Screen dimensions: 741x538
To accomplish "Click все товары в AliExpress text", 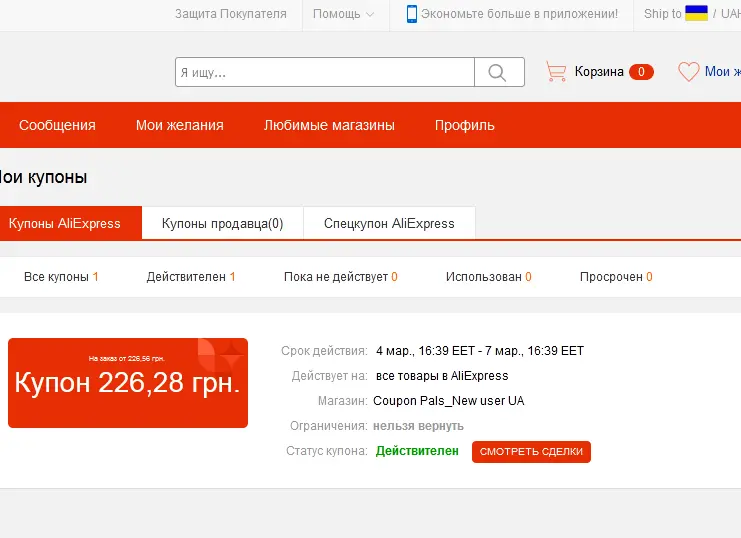I will point(442,376).
